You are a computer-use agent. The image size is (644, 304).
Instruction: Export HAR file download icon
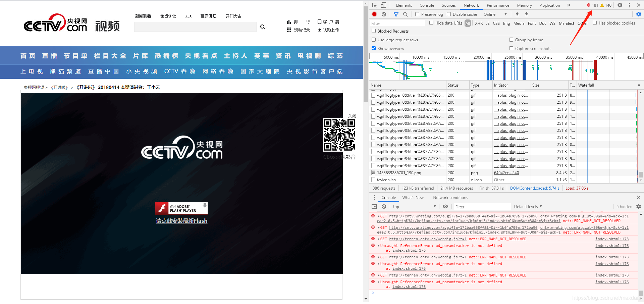(x=527, y=14)
